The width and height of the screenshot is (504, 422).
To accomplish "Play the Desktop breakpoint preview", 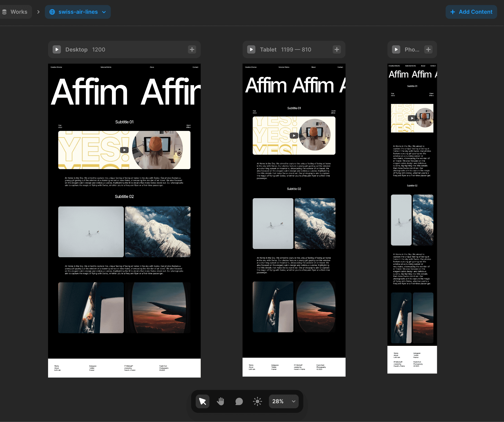I will [x=57, y=49].
